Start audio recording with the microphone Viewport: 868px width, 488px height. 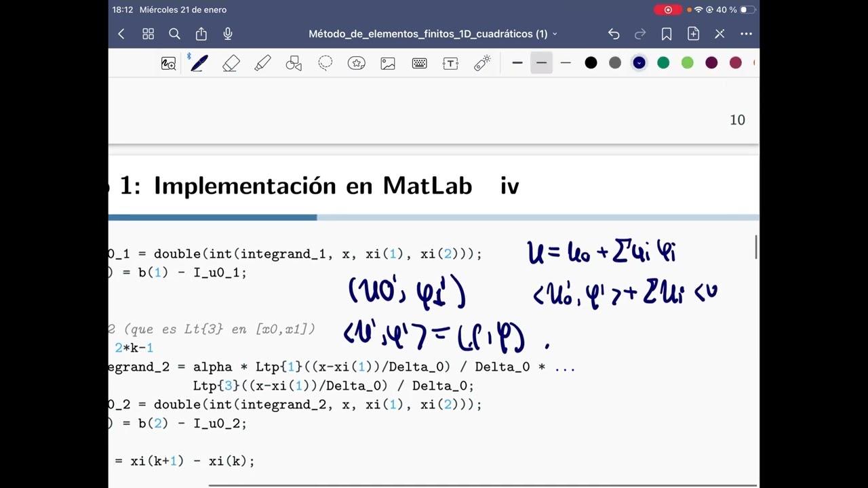(x=228, y=34)
